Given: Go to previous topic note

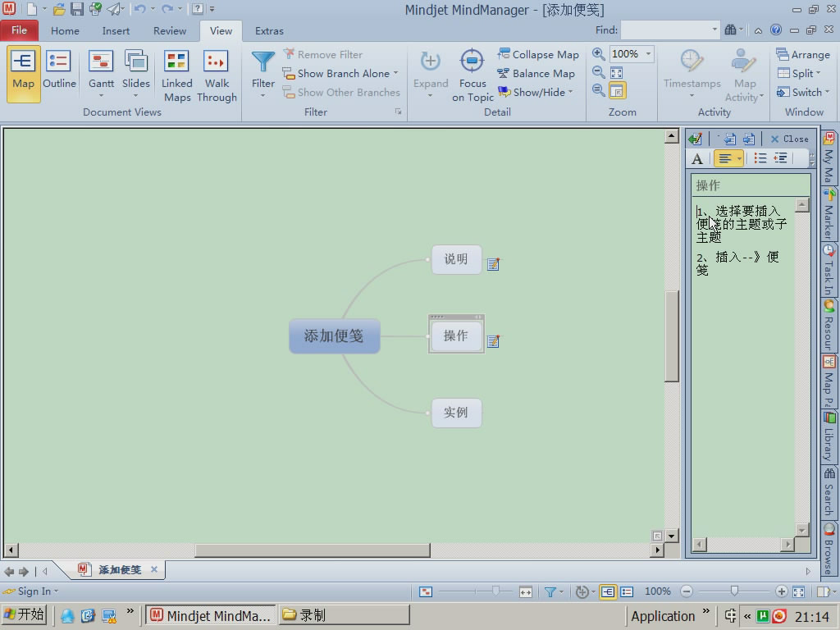Looking at the screenshot, I should click(x=729, y=139).
